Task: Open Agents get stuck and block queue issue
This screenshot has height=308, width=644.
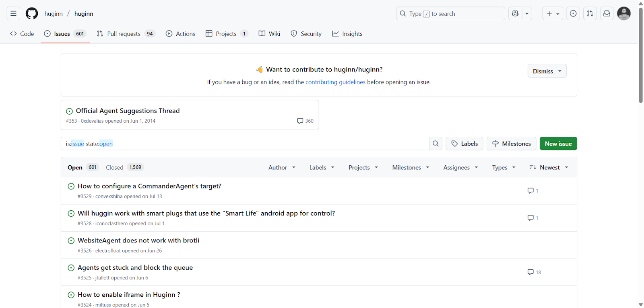Action: [x=135, y=267]
